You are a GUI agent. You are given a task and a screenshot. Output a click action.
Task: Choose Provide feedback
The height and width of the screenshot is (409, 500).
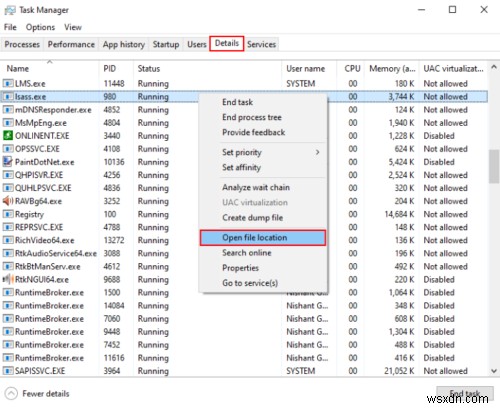pos(263,132)
